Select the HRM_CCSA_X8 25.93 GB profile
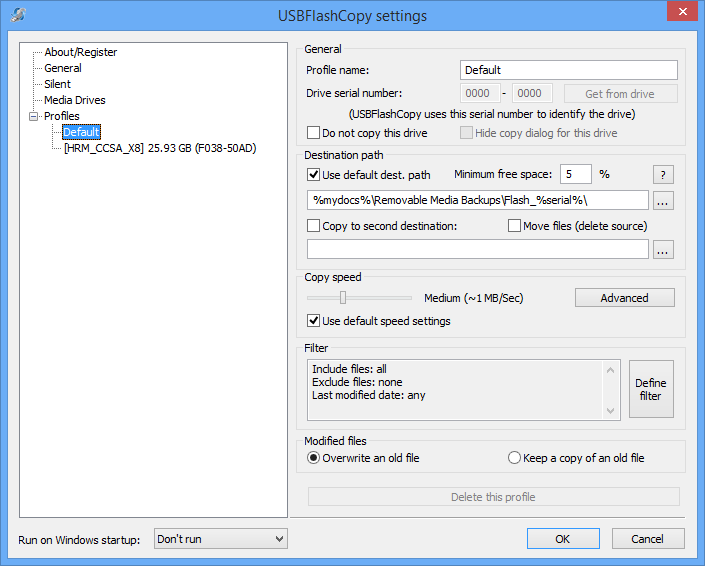The image size is (705, 566). 160,148
